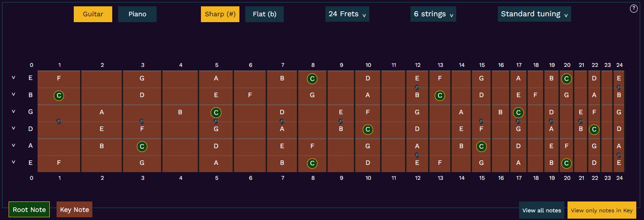Select root C on B string fret 1
This screenshot has height=220, width=644.
(x=59, y=96)
